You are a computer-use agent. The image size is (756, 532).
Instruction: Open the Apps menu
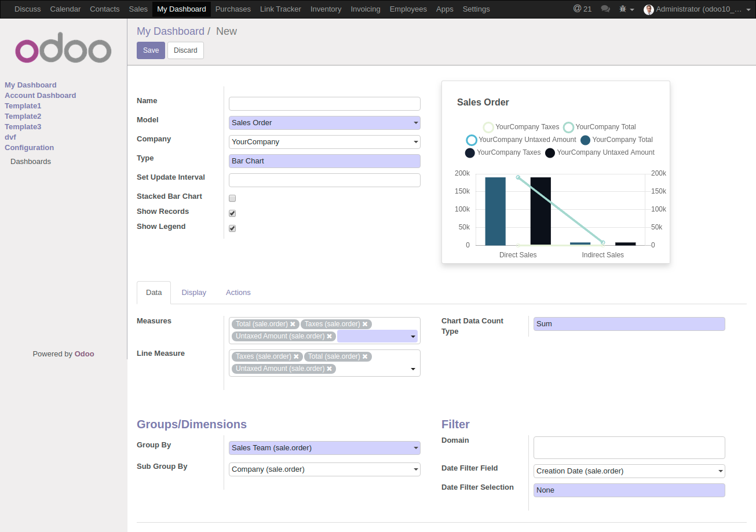(445, 9)
